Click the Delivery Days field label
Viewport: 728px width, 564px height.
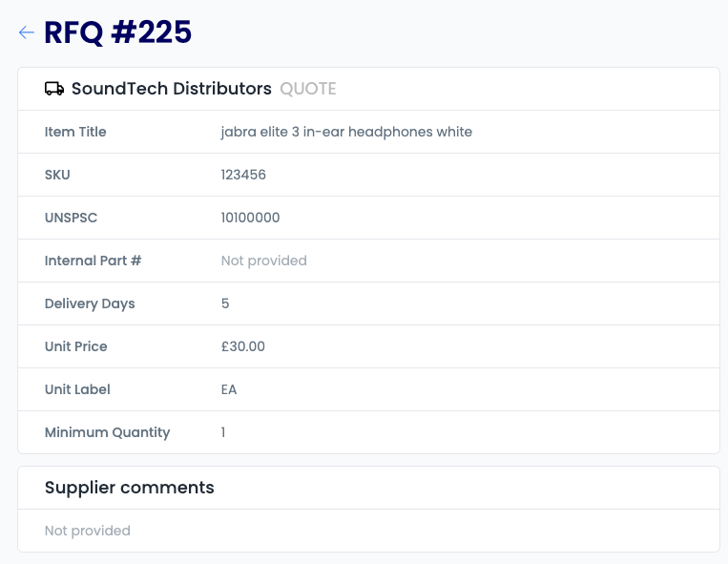point(90,303)
